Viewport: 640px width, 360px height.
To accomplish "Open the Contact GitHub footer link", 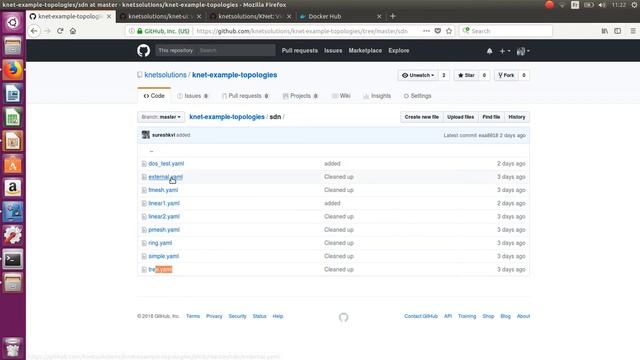I will click(x=421, y=316).
